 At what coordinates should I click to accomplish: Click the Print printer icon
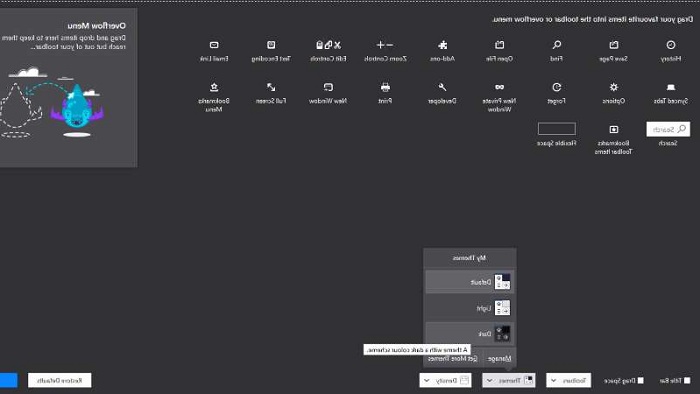tap(385, 87)
